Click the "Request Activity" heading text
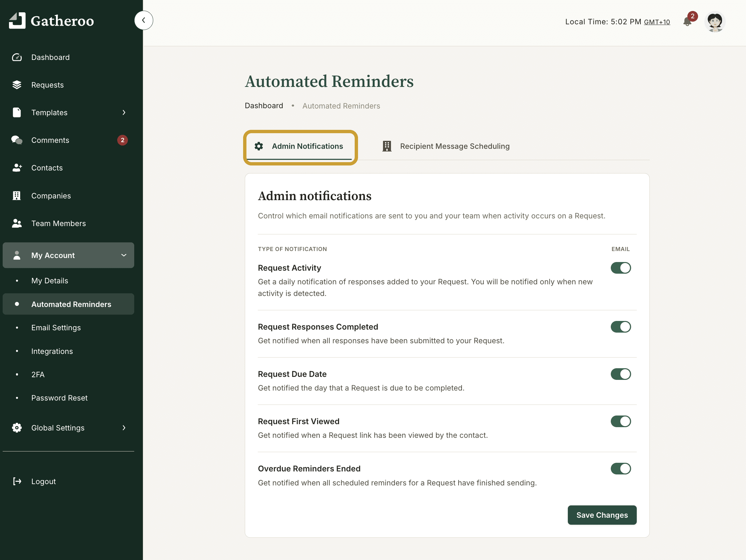Viewport: 746px width, 560px height. click(289, 268)
